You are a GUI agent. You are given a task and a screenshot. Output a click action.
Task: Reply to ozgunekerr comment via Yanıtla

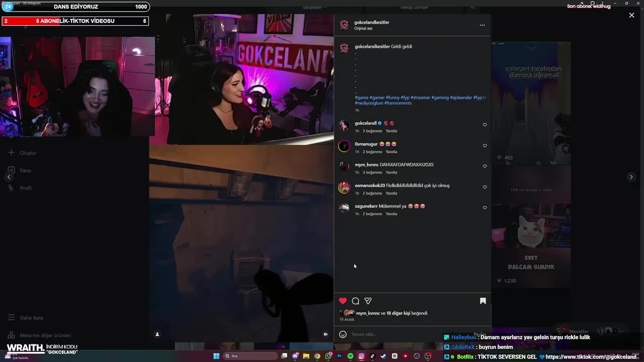pos(391,214)
